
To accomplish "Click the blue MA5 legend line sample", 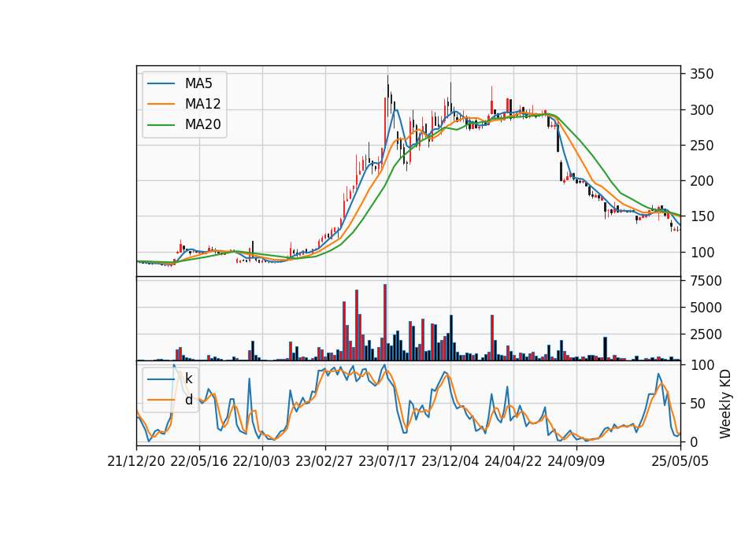I will click(x=161, y=83).
